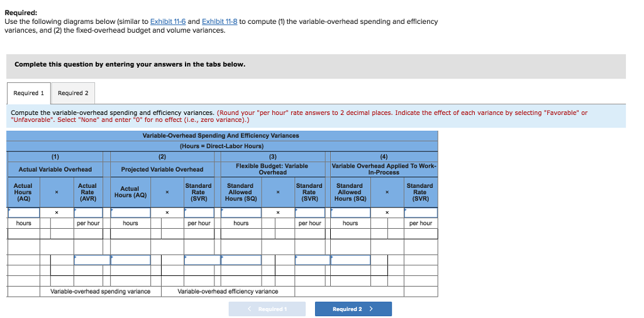The height and width of the screenshot is (318, 644).
Task: Click Actual Rate (AVR) input field
Action: (x=88, y=212)
